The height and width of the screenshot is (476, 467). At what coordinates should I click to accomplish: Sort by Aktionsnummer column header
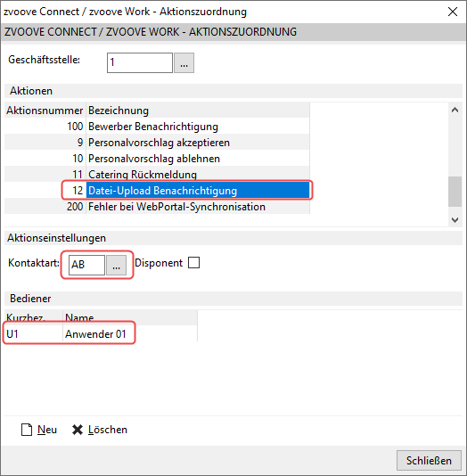pyautogui.click(x=45, y=111)
